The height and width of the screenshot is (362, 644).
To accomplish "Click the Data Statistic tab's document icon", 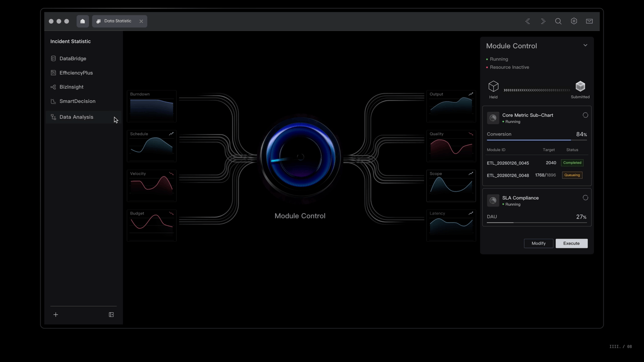I will (x=98, y=21).
